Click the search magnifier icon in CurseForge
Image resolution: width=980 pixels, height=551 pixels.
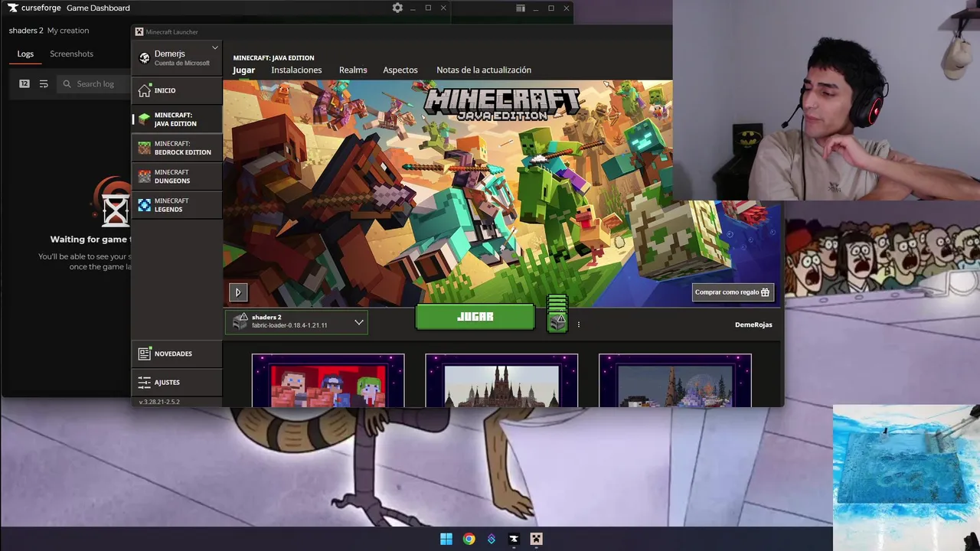click(67, 84)
